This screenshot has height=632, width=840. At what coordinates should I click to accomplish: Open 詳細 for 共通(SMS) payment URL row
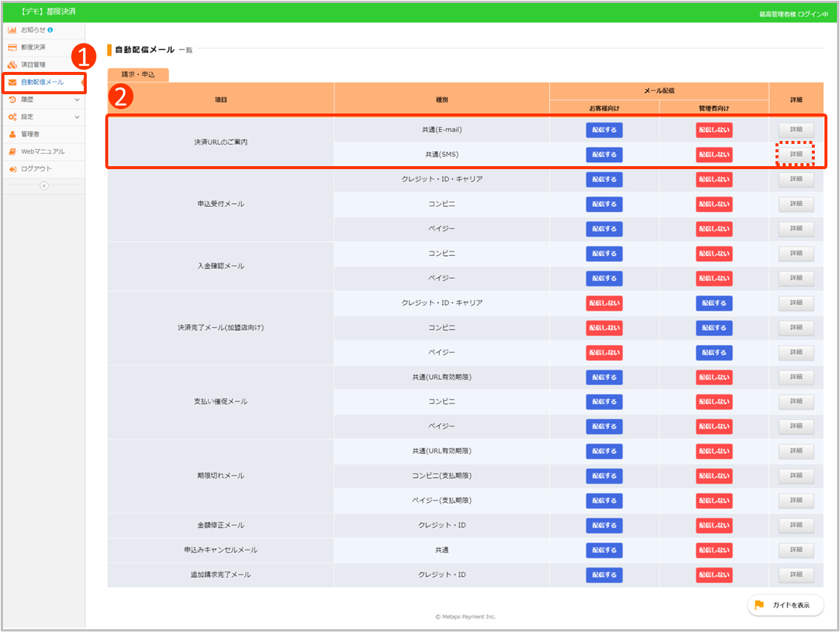pos(796,154)
